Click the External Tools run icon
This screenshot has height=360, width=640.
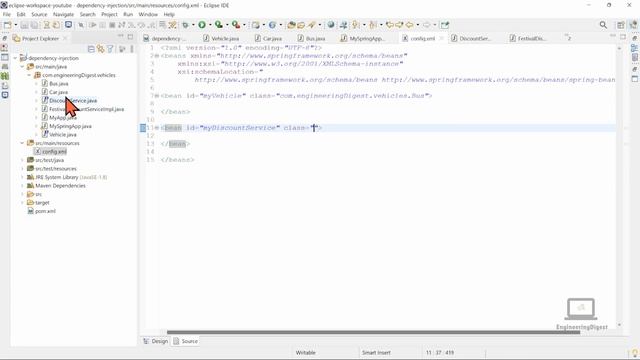coord(236,25)
